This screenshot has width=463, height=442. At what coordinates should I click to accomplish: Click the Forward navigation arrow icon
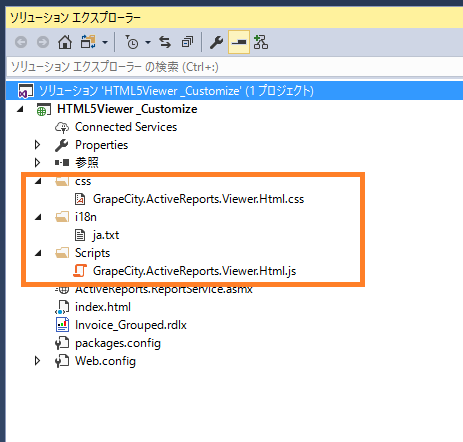43,42
